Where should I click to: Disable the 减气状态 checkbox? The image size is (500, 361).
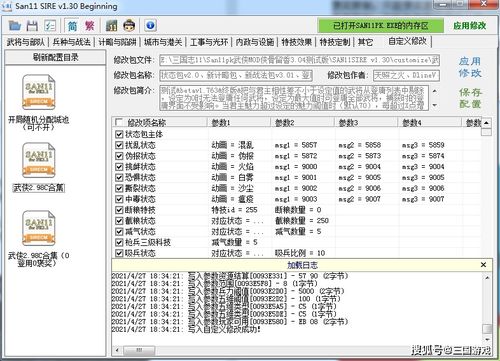tap(119, 232)
